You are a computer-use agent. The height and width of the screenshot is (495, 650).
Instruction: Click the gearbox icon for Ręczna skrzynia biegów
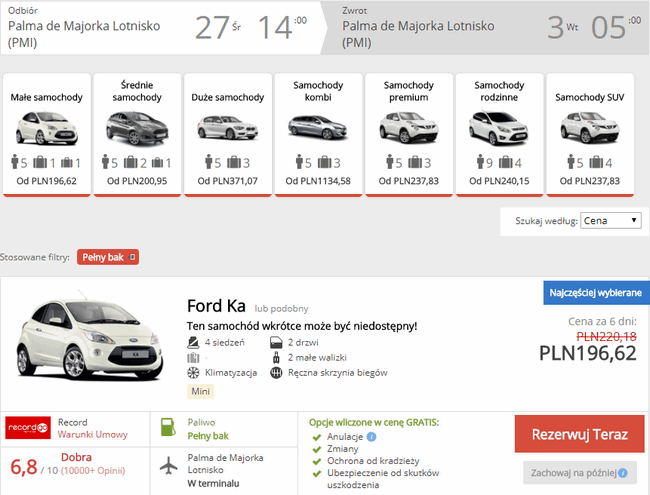click(x=276, y=373)
